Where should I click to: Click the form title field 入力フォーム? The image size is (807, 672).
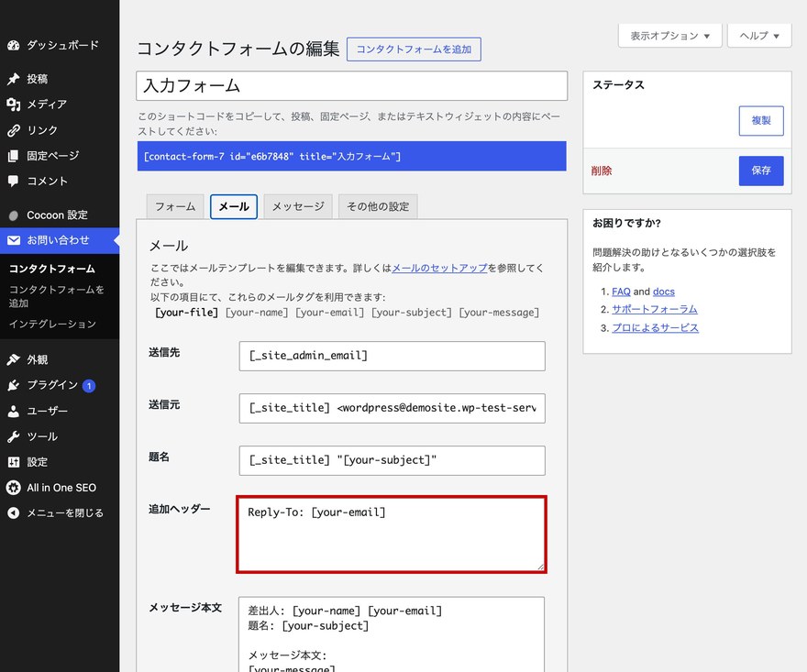351,86
